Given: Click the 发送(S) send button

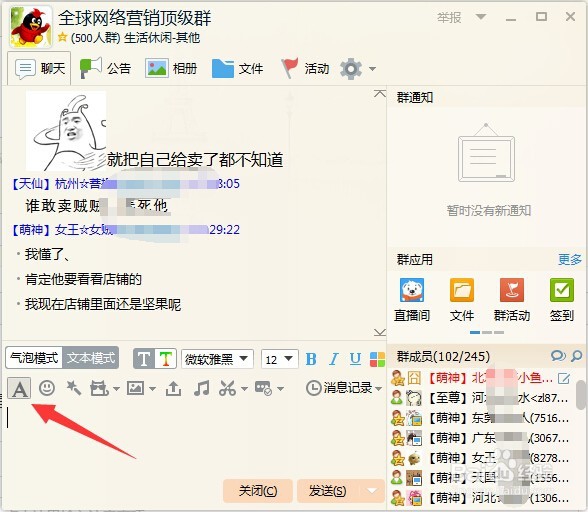Looking at the screenshot, I should coord(327,491).
